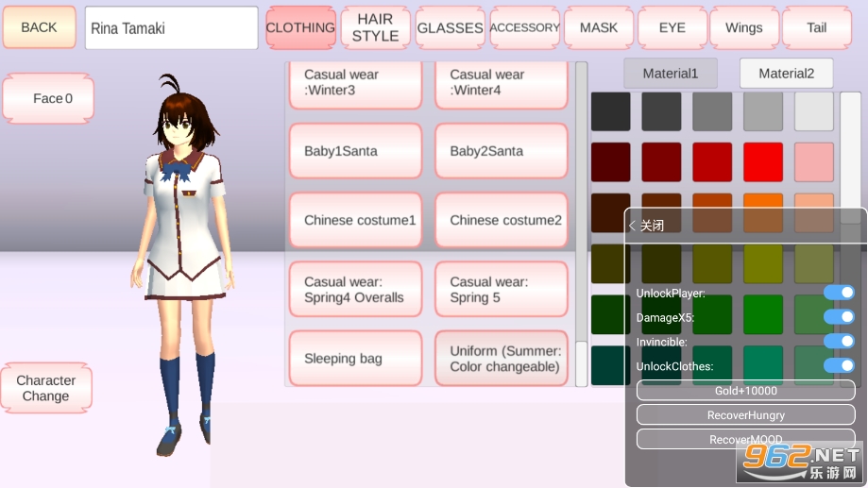Open the HAIR STYLE tab

[x=375, y=27]
